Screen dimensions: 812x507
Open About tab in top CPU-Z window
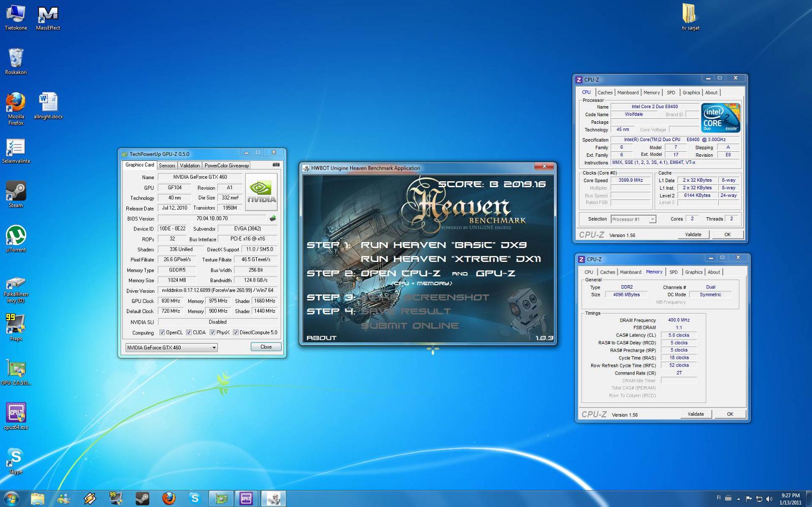(x=711, y=92)
